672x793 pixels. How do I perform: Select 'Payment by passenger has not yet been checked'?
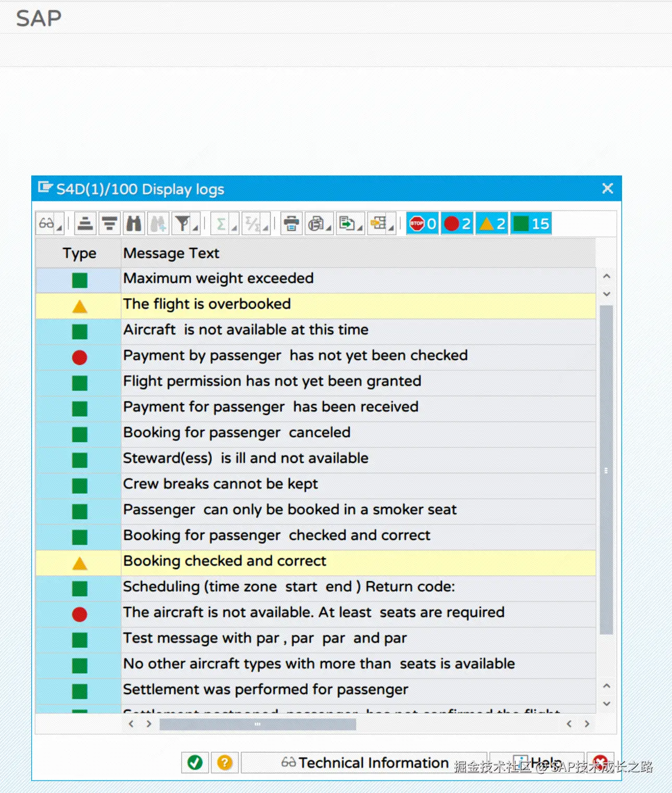(x=296, y=356)
